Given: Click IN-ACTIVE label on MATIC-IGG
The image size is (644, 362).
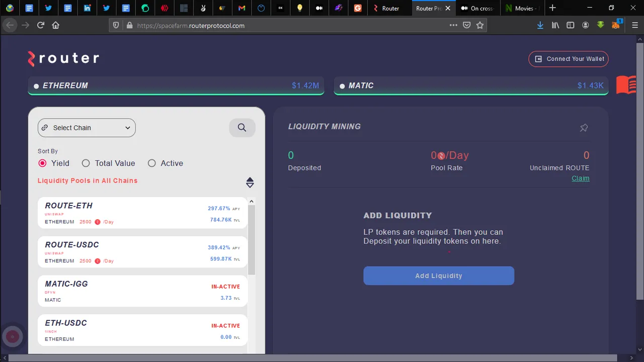Looking at the screenshot, I should click(226, 287).
